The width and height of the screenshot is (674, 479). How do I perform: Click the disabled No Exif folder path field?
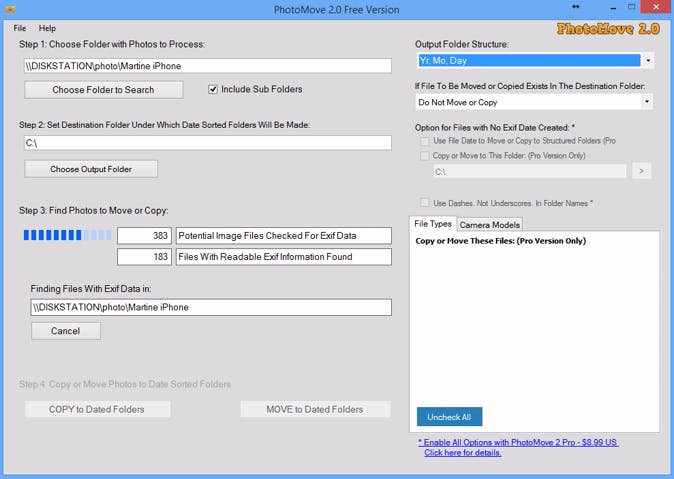(530, 172)
